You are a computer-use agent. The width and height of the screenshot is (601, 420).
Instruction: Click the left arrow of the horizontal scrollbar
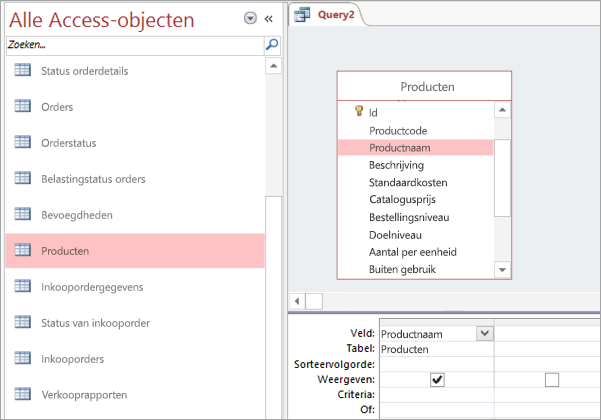pyautogui.click(x=297, y=301)
